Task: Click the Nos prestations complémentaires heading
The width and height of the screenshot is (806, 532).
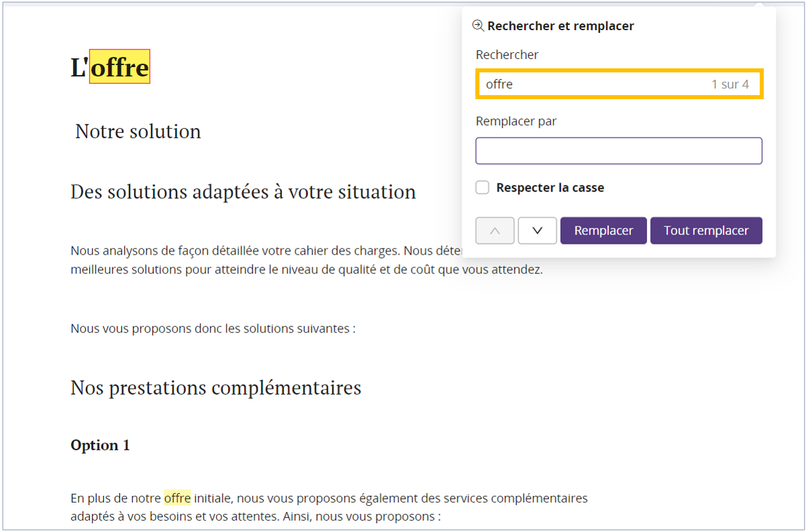Action: 215,387
